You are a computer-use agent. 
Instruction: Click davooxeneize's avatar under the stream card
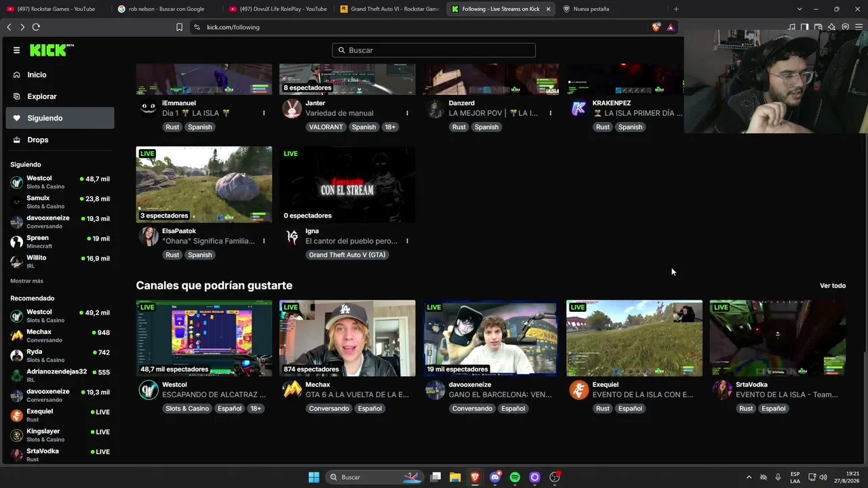(435, 390)
